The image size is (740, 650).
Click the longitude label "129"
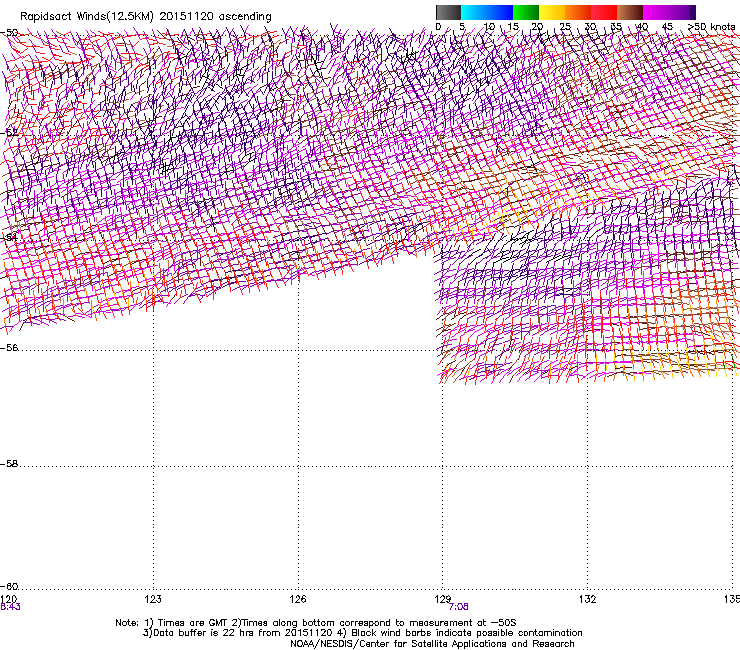click(x=443, y=599)
